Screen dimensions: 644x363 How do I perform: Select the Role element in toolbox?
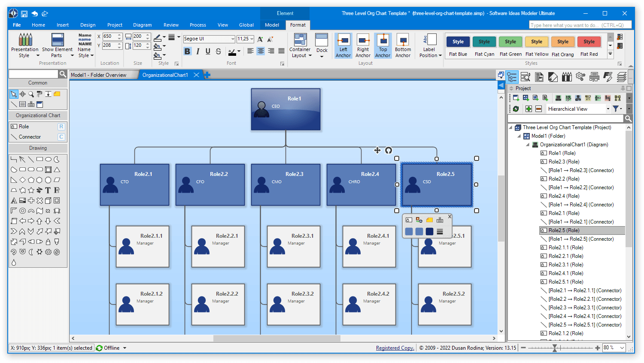[x=37, y=127]
